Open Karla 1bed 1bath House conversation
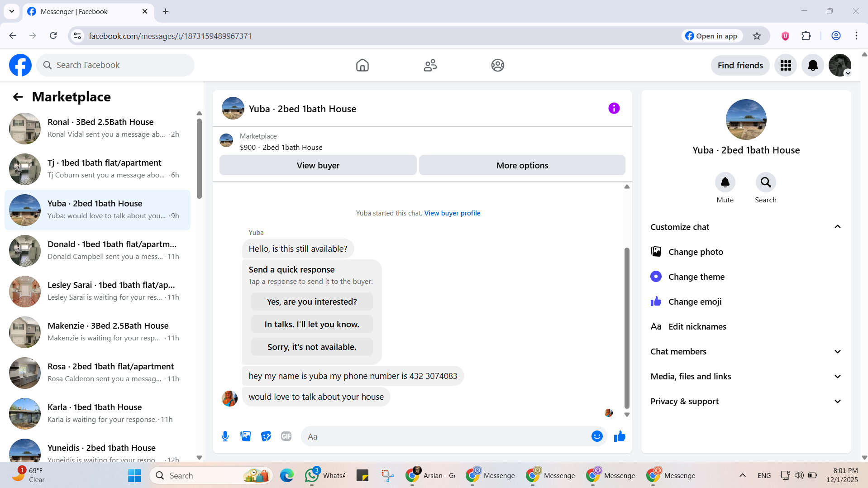The image size is (868, 488). coord(97,414)
